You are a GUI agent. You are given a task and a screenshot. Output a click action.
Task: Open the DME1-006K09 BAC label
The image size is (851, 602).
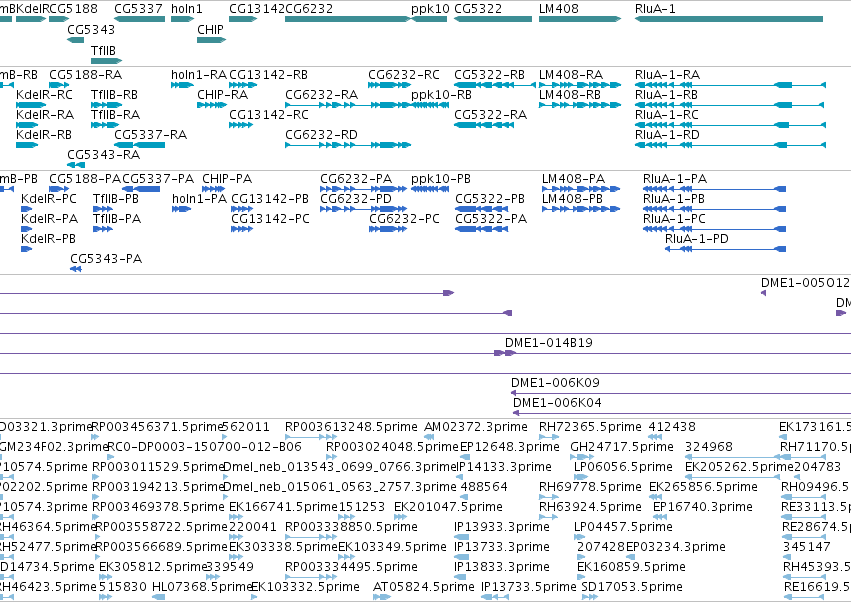click(555, 383)
